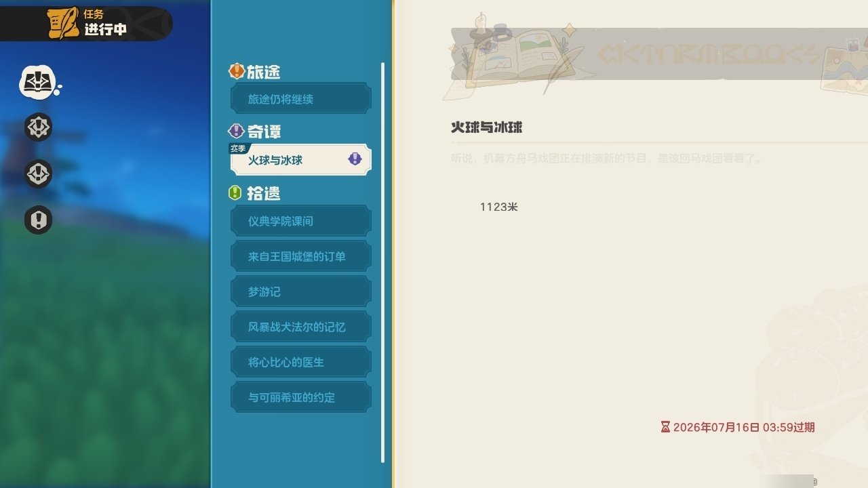This screenshot has width=868, height=488.
Task: Select the third diamond quest filter icon
Action: (38, 174)
